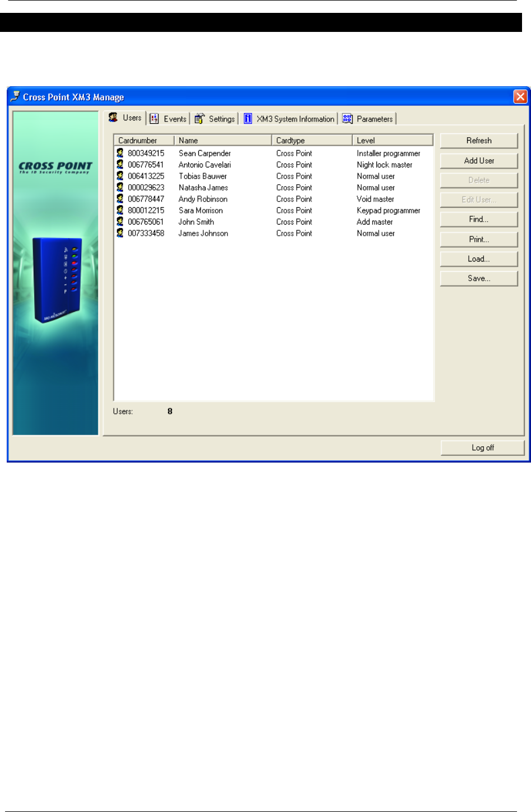Sort list by Level column header

(393, 140)
